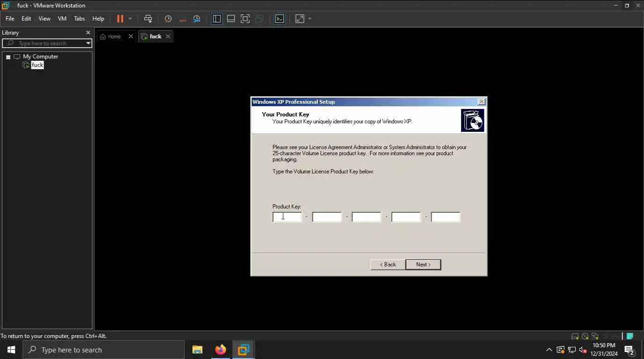Click the house icon on the Home tab
Viewport: 644px width, 359px height.
pyautogui.click(x=103, y=36)
